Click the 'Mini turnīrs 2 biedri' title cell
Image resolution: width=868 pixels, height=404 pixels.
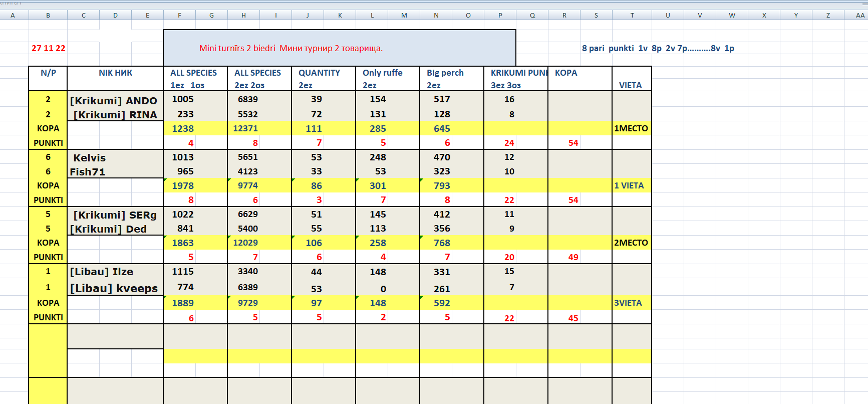(340, 48)
